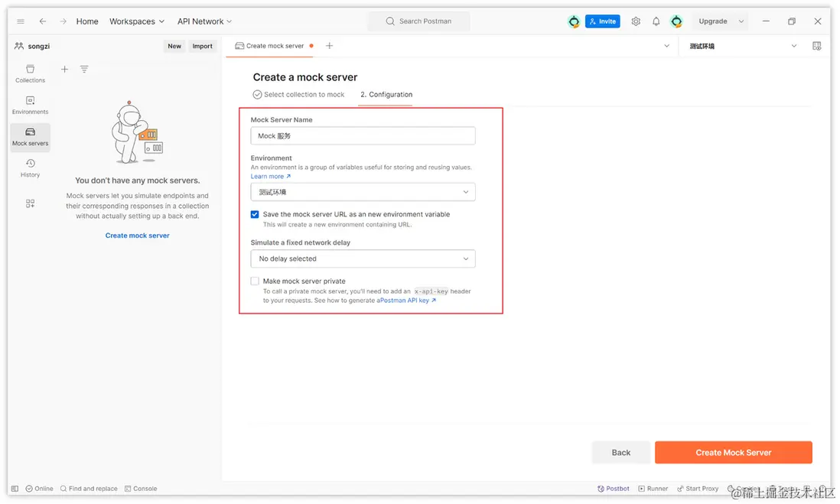The image size is (840, 504).
Task: Click the Create mock server link in sidebar
Action: (x=137, y=236)
